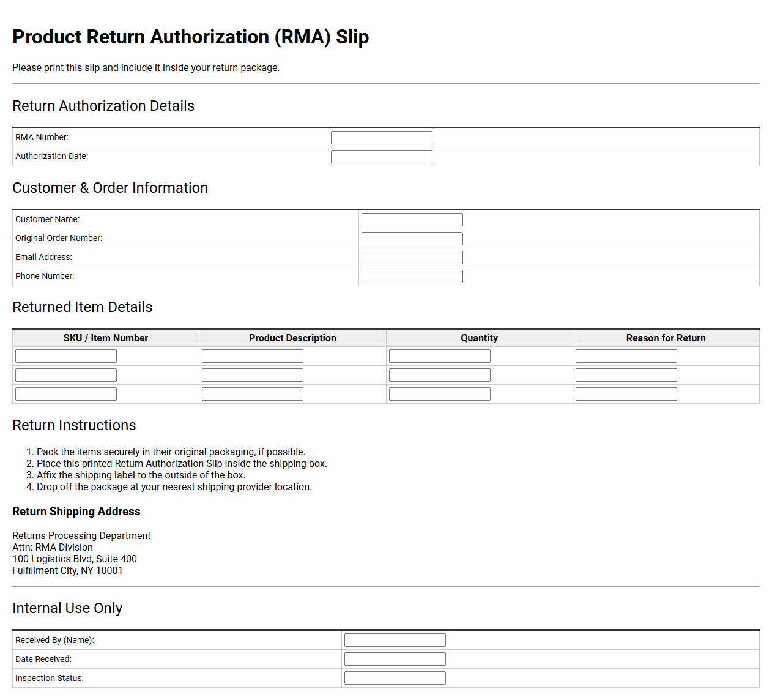Click the 'Phone Number:' label

pyautogui.click(x=45, y=277)
